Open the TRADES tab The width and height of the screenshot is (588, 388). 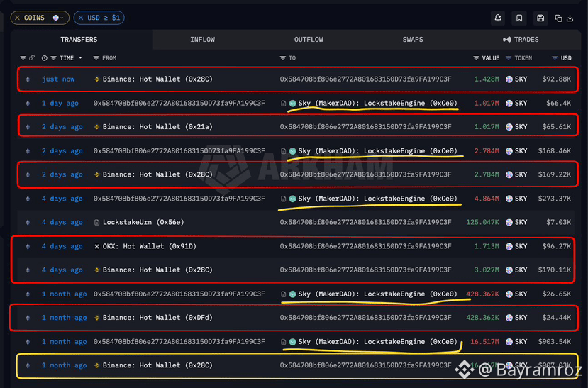521,39
